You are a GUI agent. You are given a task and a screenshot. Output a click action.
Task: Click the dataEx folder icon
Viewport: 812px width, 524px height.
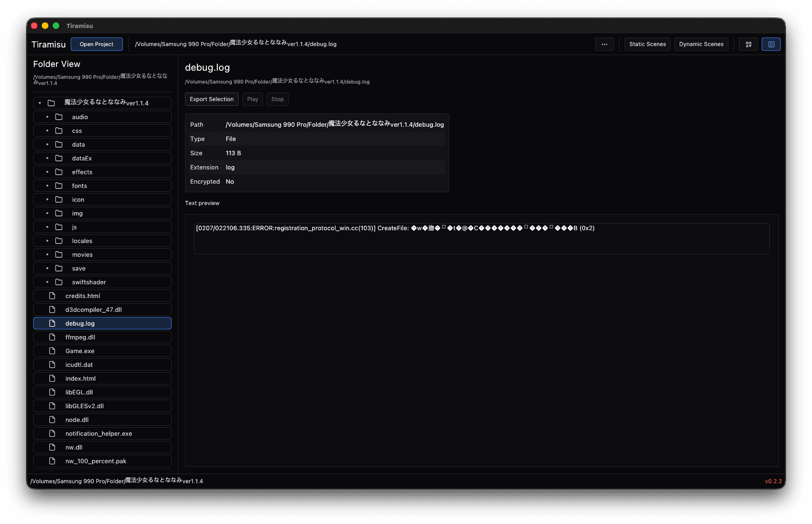click(59, 158)
